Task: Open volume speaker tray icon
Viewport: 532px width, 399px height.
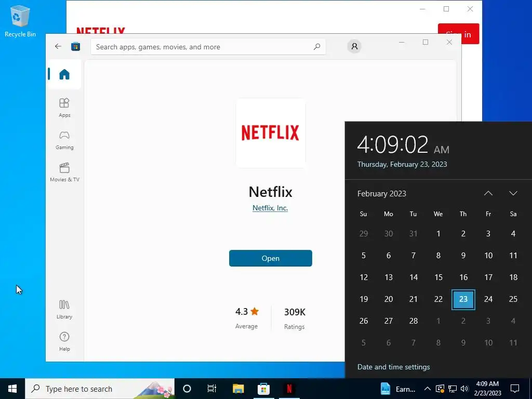Action: pos(464,389)
